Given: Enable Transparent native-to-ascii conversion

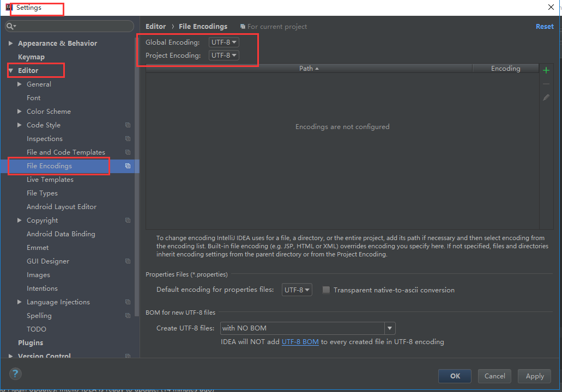Looking at the screenshot, I should (x=326, y=290).
